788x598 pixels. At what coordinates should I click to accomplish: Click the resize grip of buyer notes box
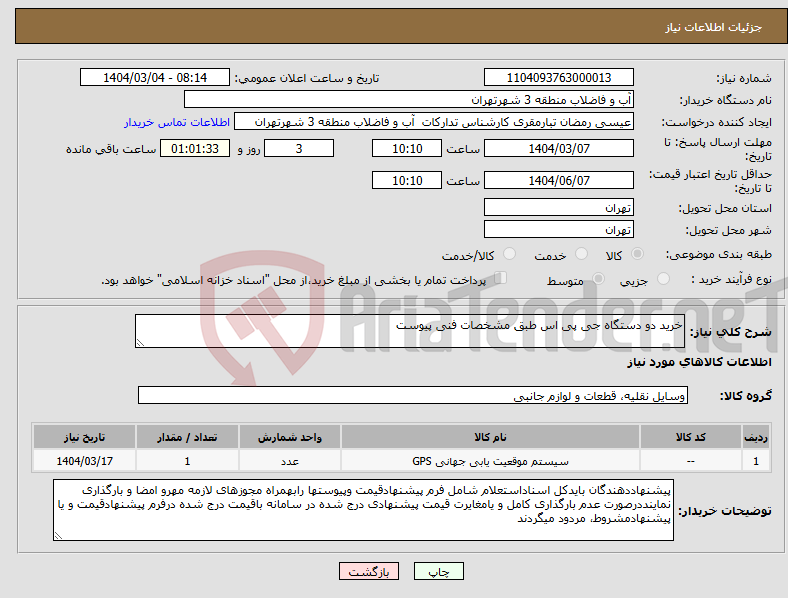(58, 536)
